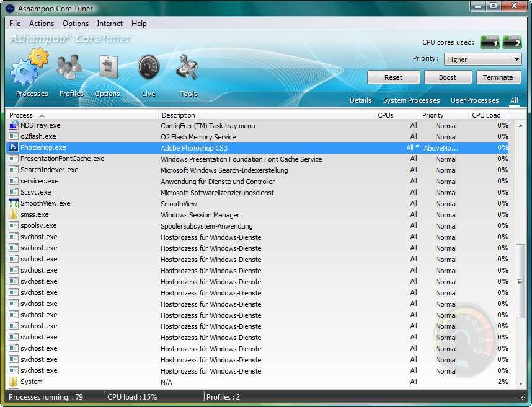Switch to the User Processes tab
Screen dimensions: 532x407
click(x=474, y=100)
